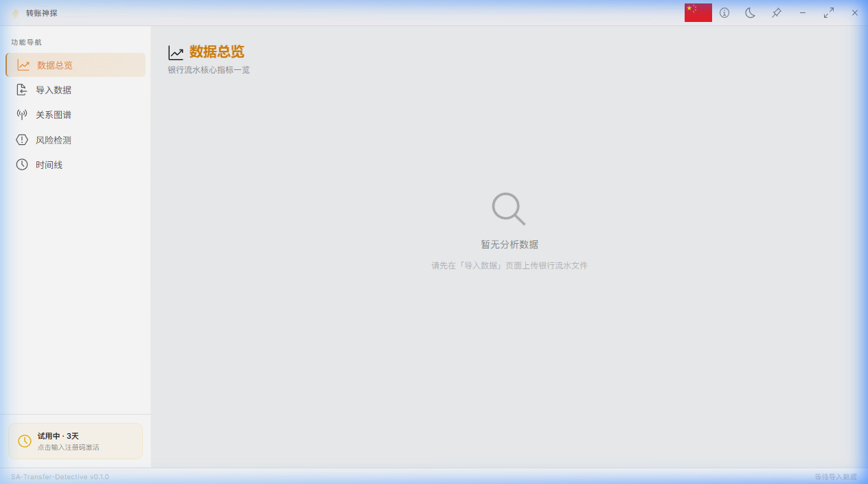This screenshot has width=868, height=484.
Task: Select 数据总览 in the sidebar
Action: tap(76, 65)
